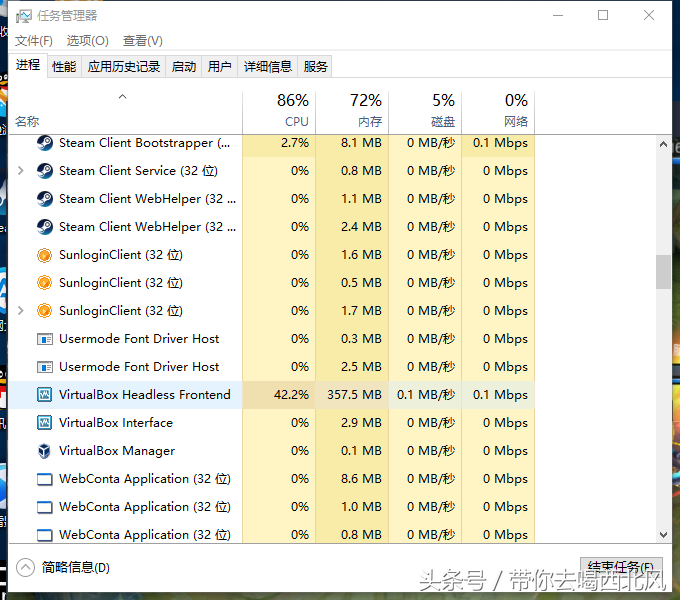The height and width of the screenshot is (600, 680).
Task: Collapse to fewer details arrow icon
Action: tap(25, 567)
